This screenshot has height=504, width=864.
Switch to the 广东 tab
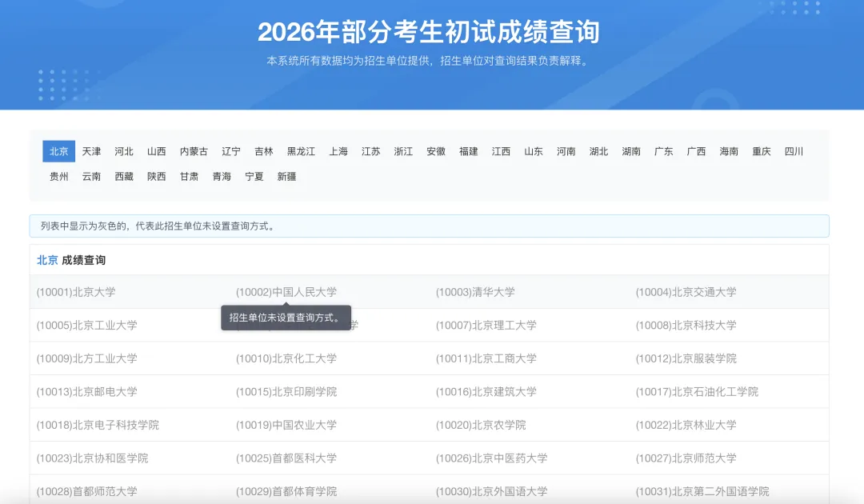click(x=663, y=151)
